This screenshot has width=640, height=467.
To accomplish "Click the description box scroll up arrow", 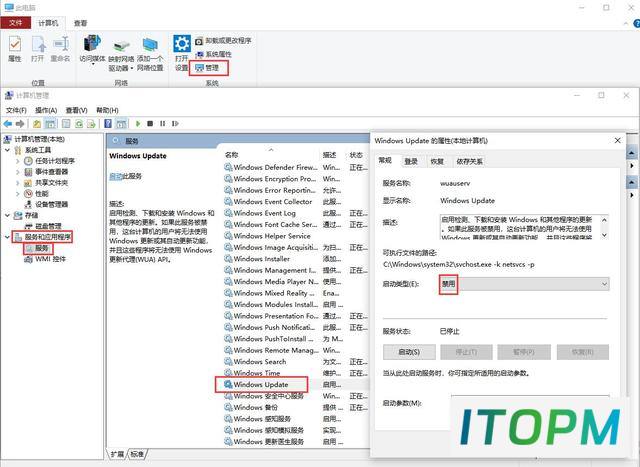I will pyautogui.click(x=604, y=220).
